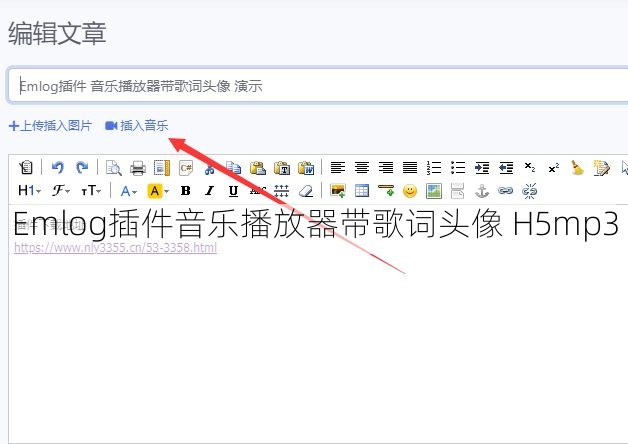Toggle bold formatting
628x444 pixels.
(185, 191)
